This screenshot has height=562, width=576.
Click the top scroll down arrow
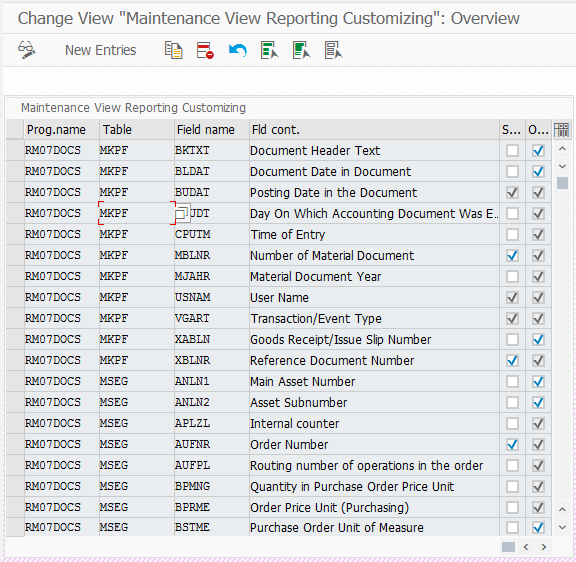coord(562,166)
